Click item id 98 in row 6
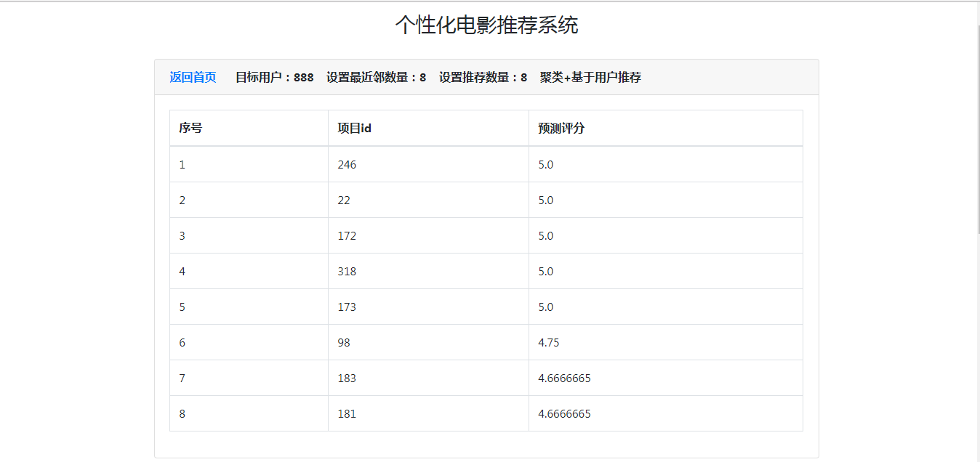 [x=344, y=342]
